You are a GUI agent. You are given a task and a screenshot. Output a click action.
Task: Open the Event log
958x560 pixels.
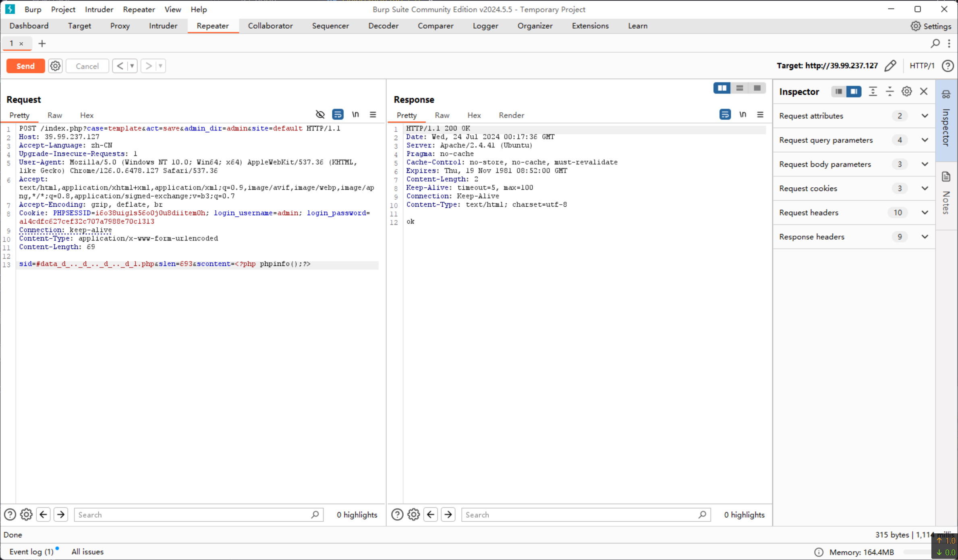[31, 552]
